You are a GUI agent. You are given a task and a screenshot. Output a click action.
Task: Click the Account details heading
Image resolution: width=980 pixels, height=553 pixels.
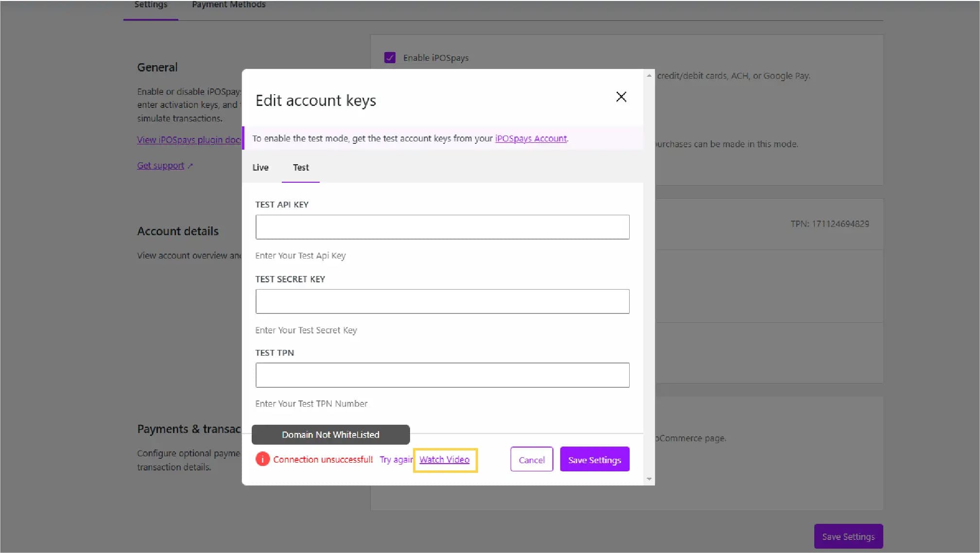coord(178,231)
